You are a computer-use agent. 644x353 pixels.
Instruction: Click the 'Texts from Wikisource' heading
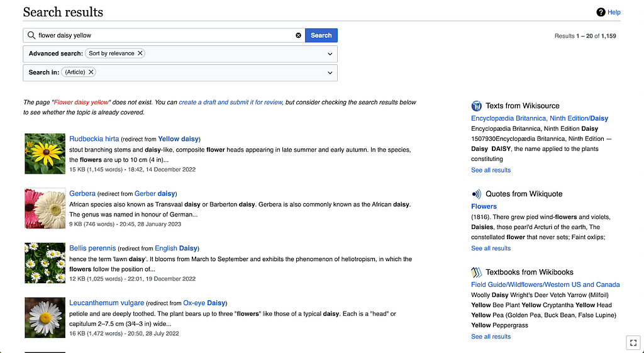[523, 106]
